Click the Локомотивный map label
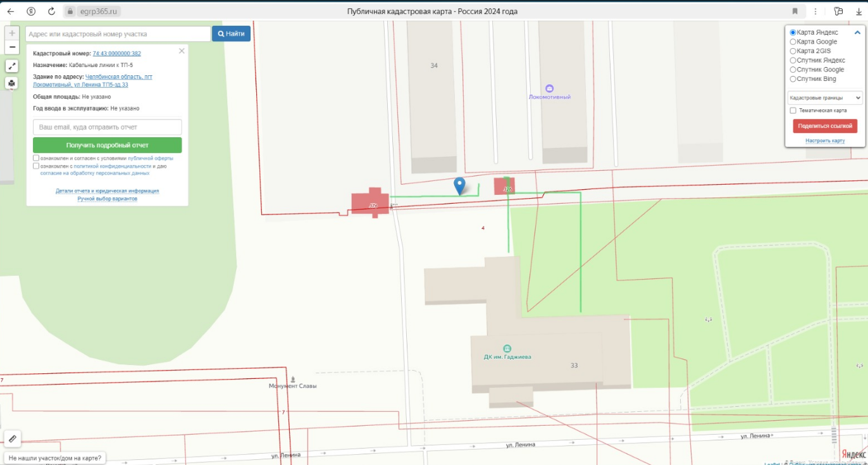This screenshot has height=465, width=868. click(550, 97)
